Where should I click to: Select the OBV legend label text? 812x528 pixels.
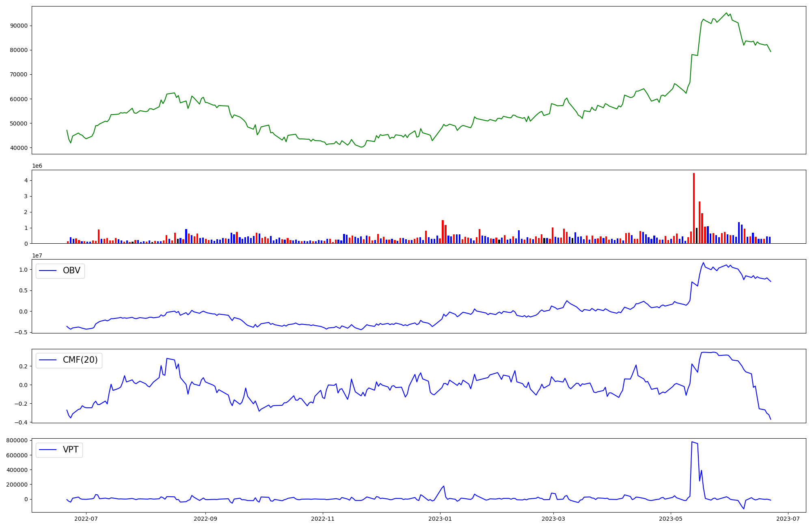(71, 271)
